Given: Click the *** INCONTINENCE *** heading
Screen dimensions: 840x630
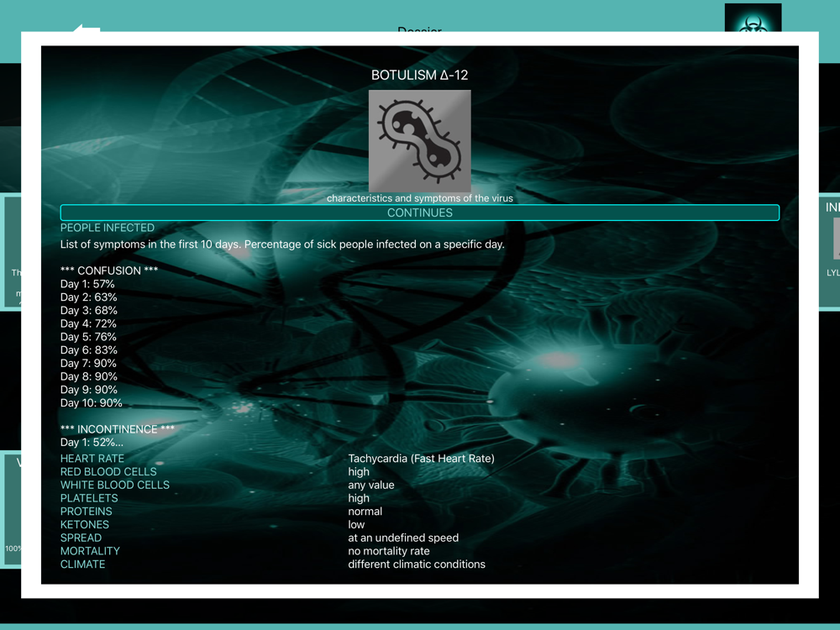Looking at the screenshot, I should click(x=118, y=429).
